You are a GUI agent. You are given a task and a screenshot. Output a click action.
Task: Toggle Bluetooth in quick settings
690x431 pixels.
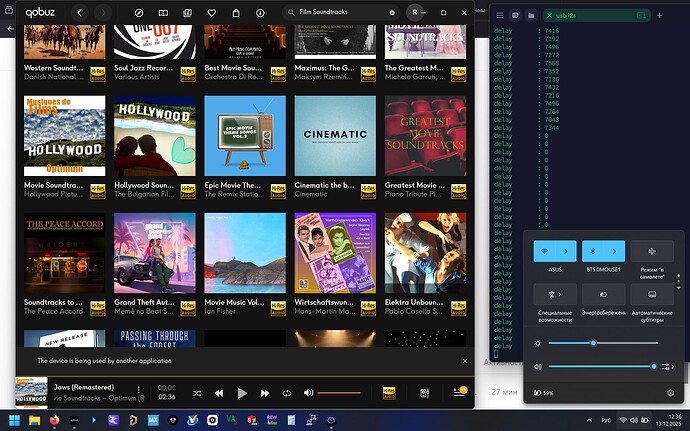point(593,251)
